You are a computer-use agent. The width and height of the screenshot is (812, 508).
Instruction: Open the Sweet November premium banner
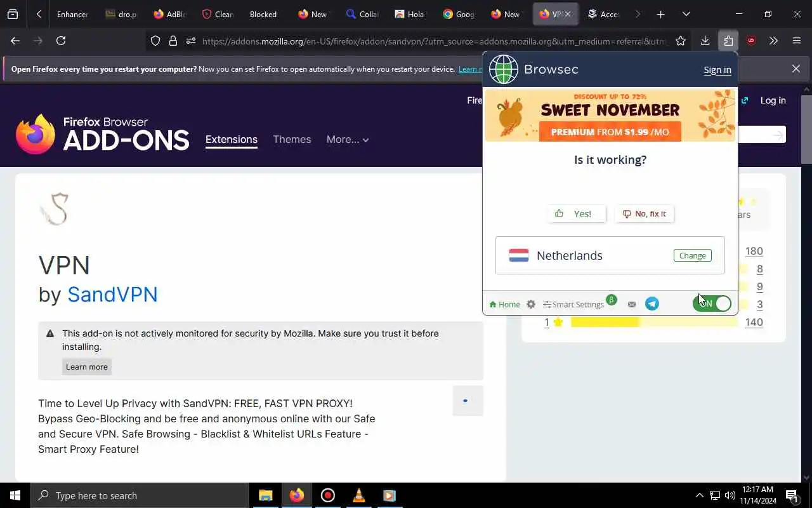(x=610, y=116)
